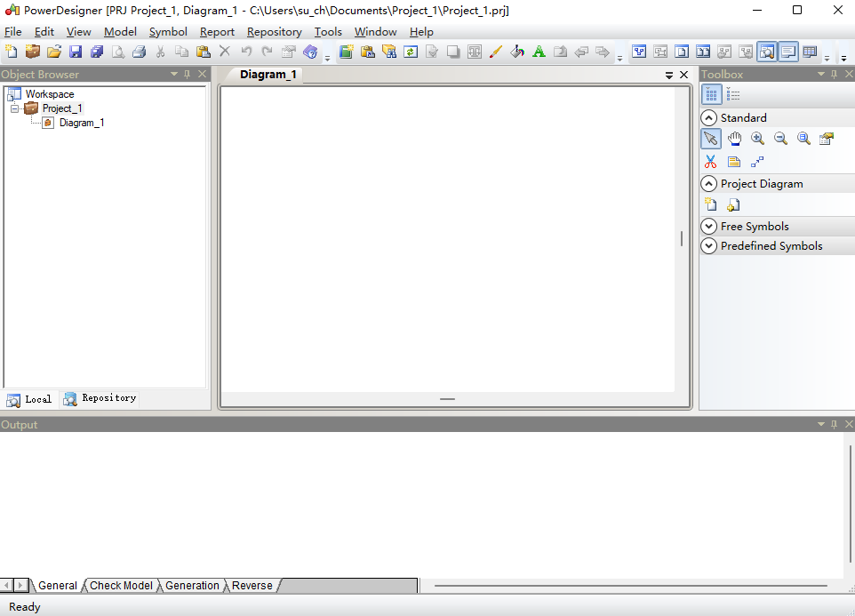Image resolution: width=855 pixels, height=616 pixels.
Task: Pin the Object Browser panel
Action: (187, 74)
